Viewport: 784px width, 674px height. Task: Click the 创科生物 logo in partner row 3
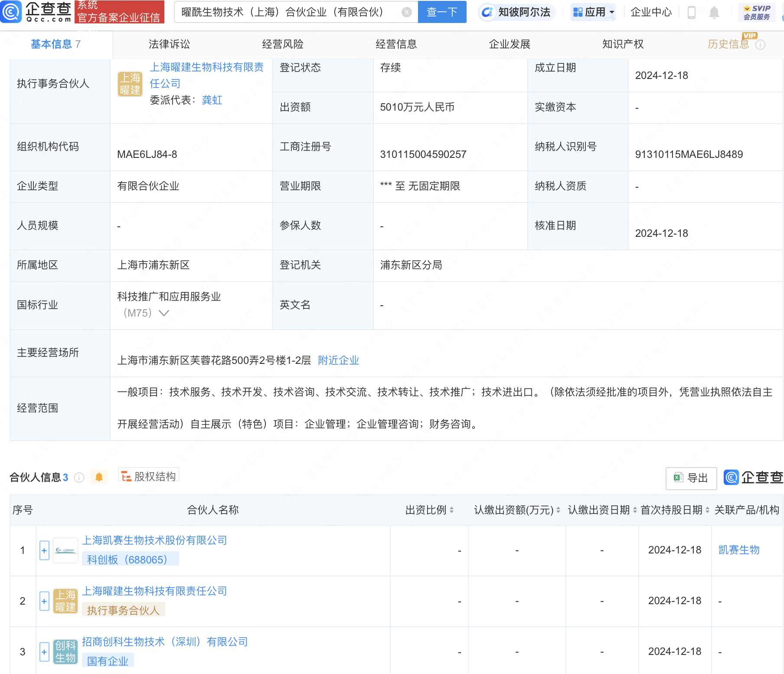tap(65, 652)
